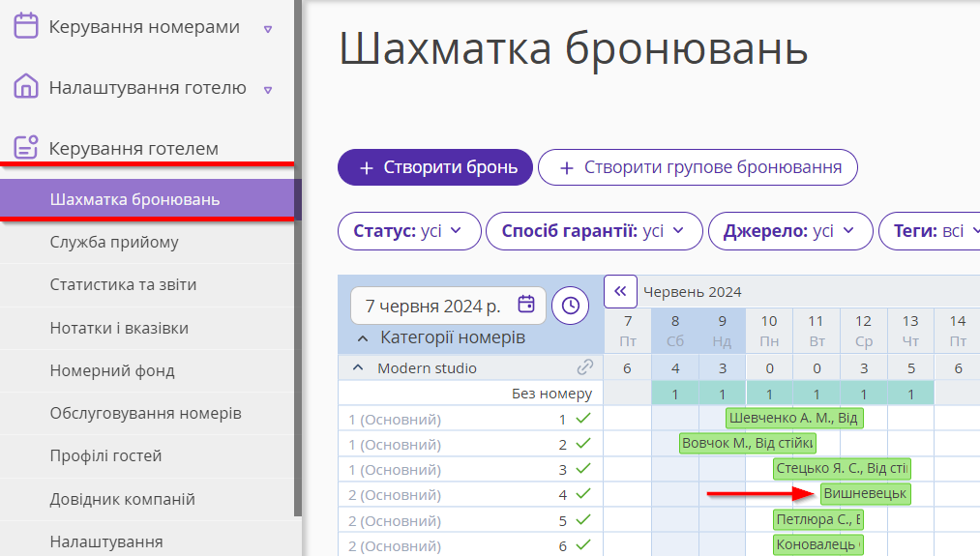Open Обслуговування номерів menu item
980x556 pixels.
(x=147, y=414)
